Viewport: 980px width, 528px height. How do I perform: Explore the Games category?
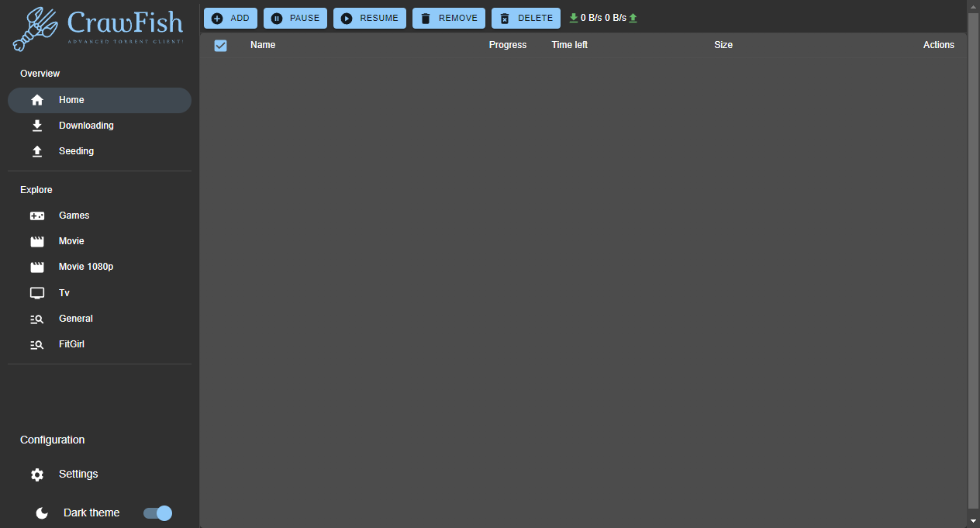tap(99, 216)
